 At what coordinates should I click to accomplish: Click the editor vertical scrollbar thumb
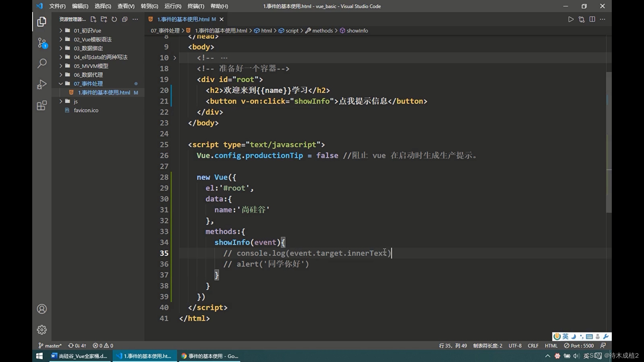point(609,142)
